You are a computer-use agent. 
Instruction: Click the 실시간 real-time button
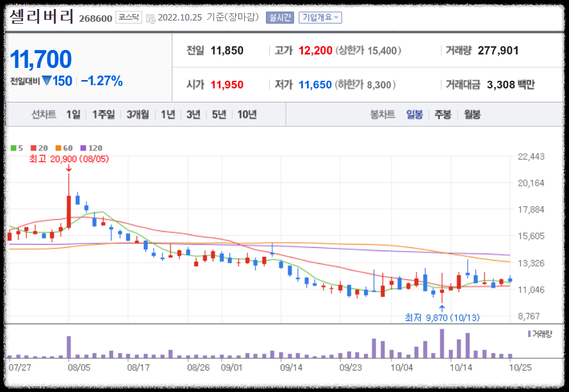pyautogui.click(x=280, y=17)
